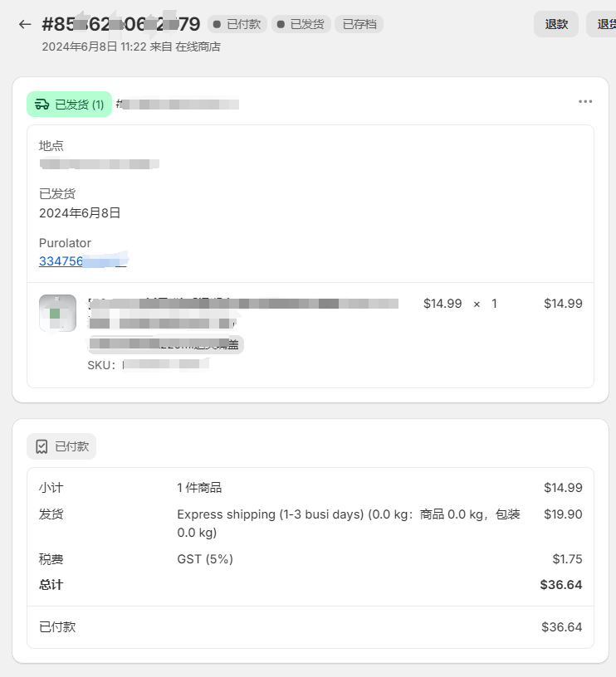Image resolution: width=616 pixels, height=677 pixels.
Task: Click the 退货 return button at top right
Action: pos(604,24)
